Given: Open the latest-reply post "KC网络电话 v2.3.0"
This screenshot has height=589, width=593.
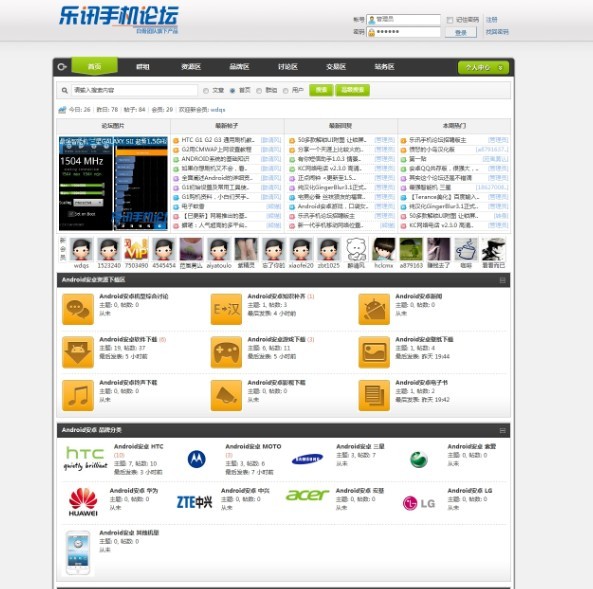Looking at the screenshot, I should coord(329,169).
